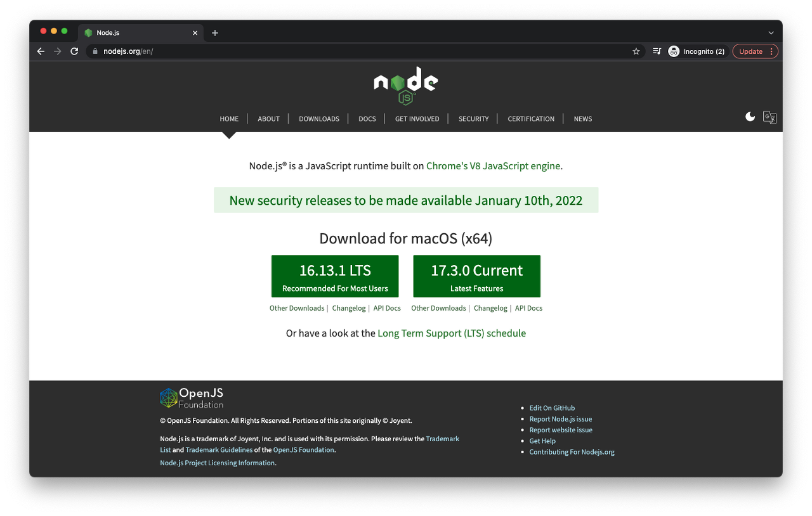
Task: Go back with the browser back arrow
Action: (x=41, y=51)
